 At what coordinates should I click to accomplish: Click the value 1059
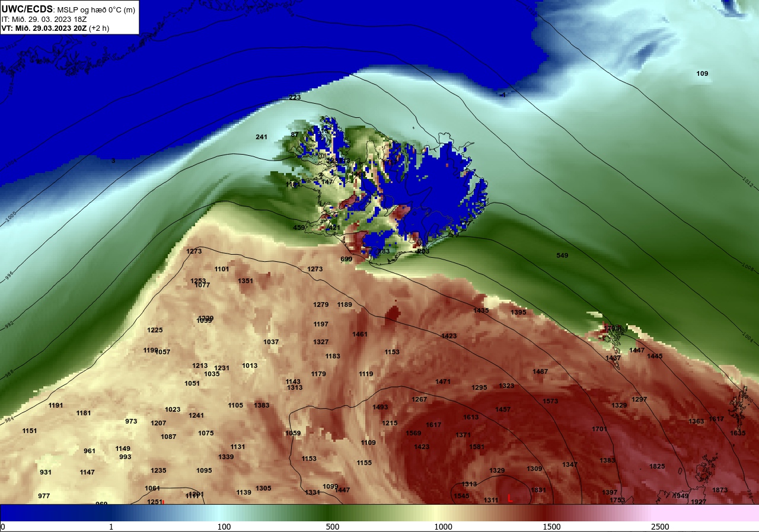(293, 433)
